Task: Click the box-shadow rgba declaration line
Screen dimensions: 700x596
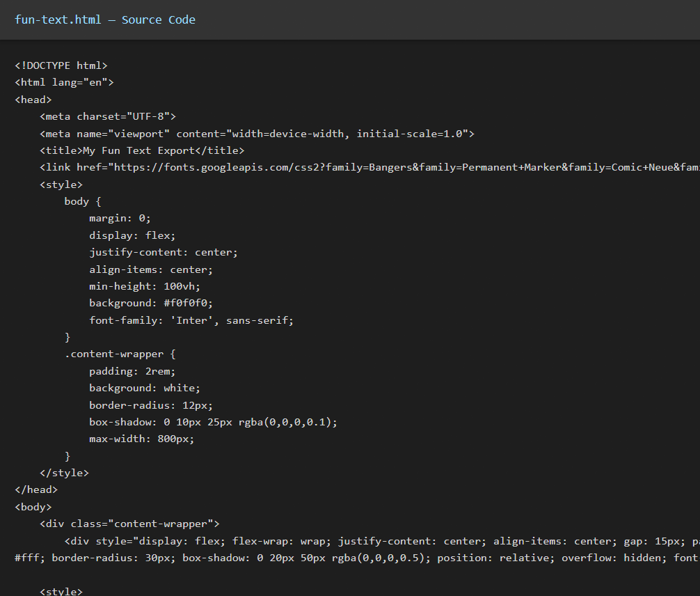Action: click(x=213, y=422)
